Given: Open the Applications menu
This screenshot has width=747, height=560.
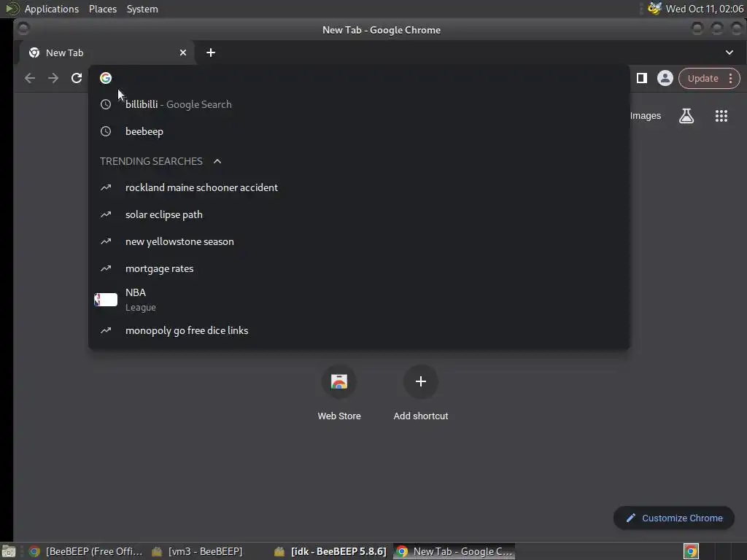Looking at the screenshot, I should click(52, 9).
